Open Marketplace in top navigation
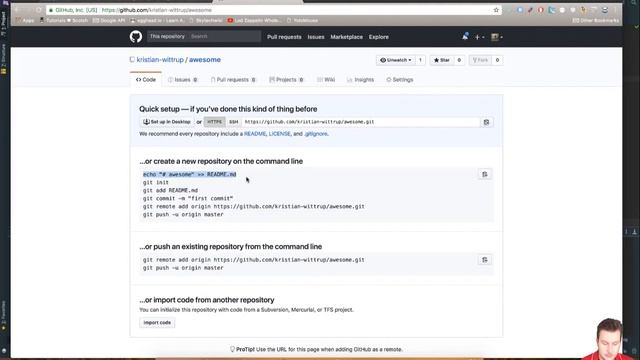Image resolution: width=640 pixels, height=360 pixels. point(347,37)
